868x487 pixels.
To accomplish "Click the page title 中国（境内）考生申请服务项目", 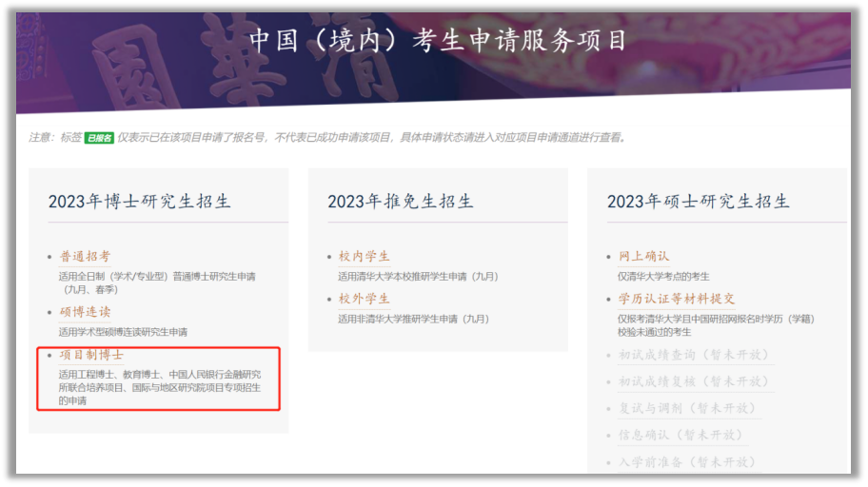I will pos(437,40).
